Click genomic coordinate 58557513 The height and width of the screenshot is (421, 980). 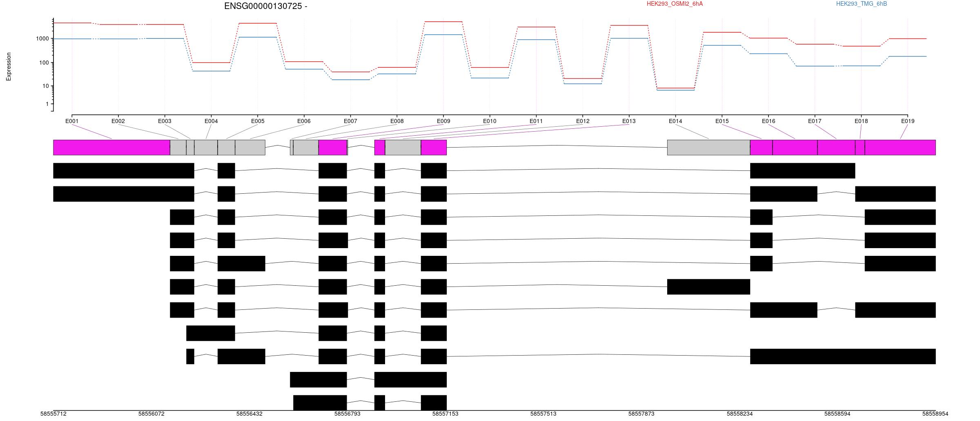543,414
